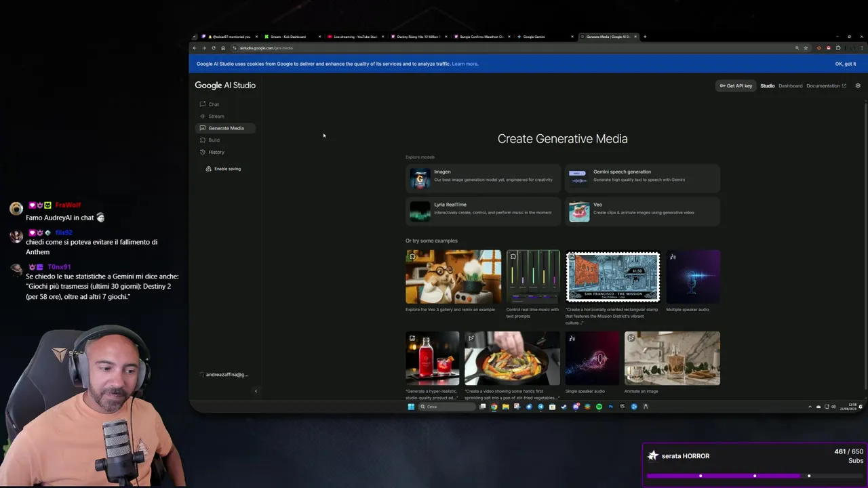Open the Lyria RealTime model card
Screen dimensions: 868x488
point(484,211)
